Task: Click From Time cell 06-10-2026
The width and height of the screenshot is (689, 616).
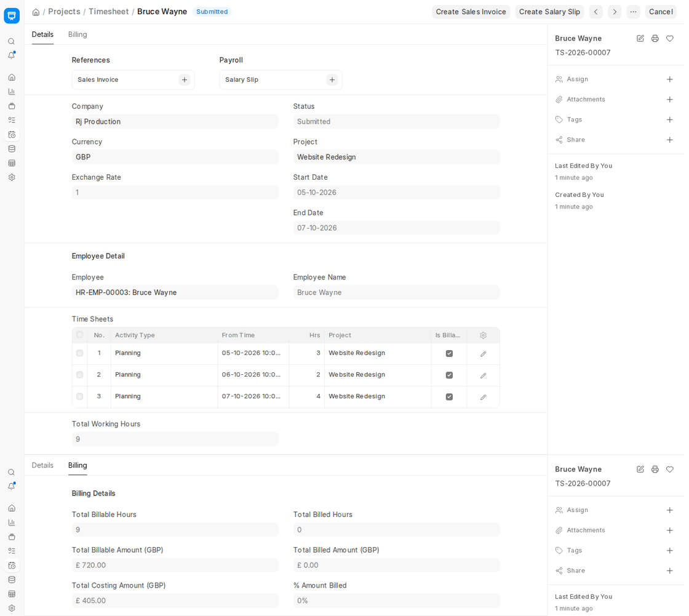Action: (253, 375)
